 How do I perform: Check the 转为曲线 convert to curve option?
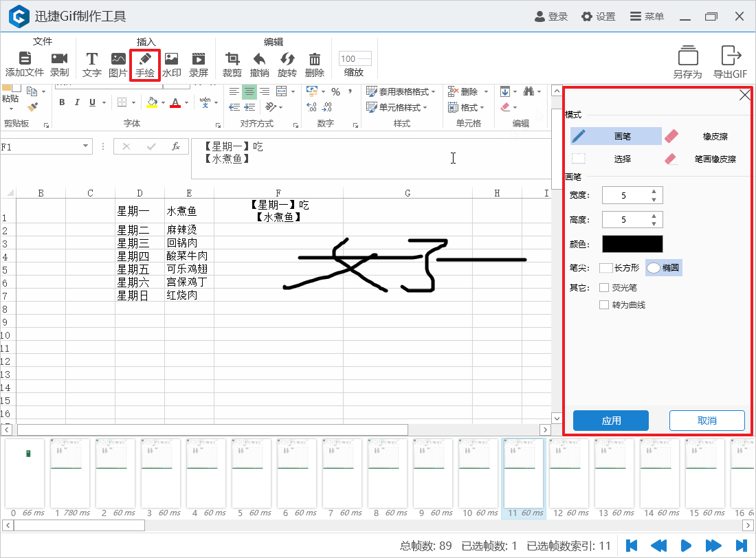[x=603, y=304]
